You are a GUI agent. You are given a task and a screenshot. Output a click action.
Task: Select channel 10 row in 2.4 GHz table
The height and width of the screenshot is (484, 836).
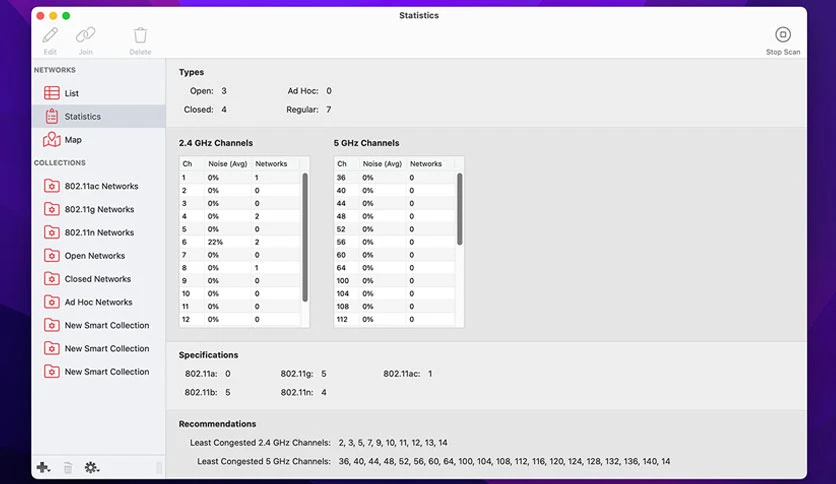[x=240, y=294]
